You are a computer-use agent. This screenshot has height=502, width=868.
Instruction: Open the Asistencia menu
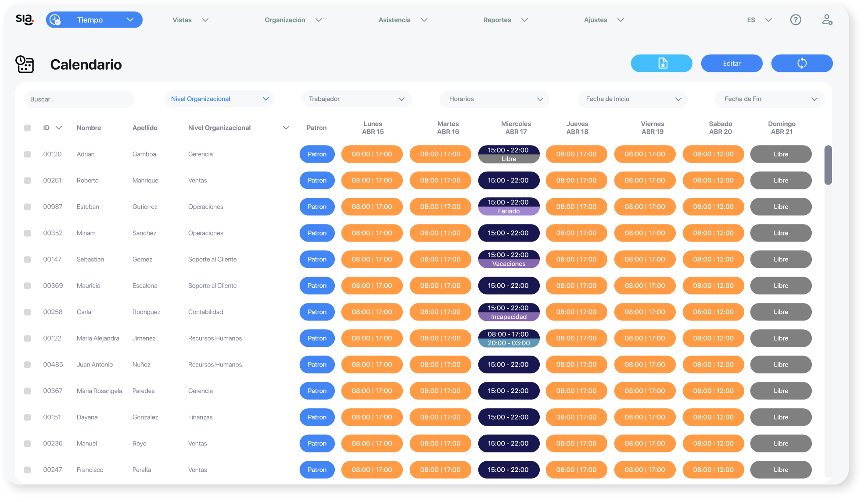pyautogui.click(x=403, y=20)
